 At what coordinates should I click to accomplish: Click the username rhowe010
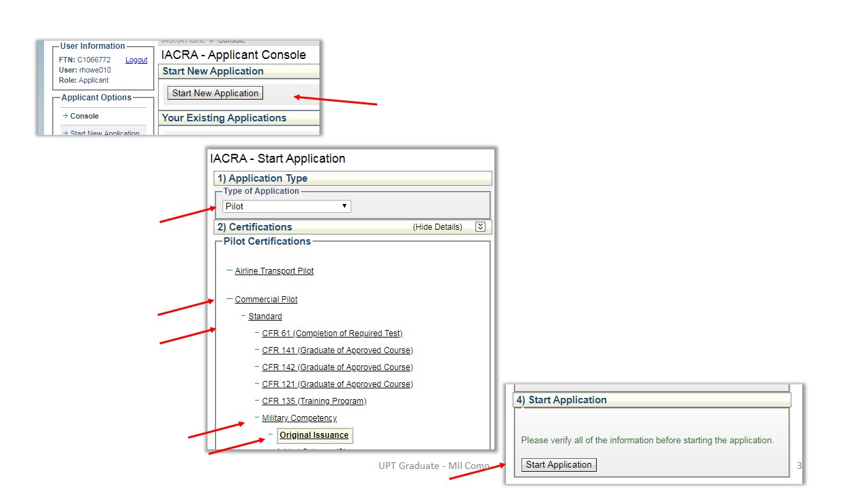pos(95,70)
